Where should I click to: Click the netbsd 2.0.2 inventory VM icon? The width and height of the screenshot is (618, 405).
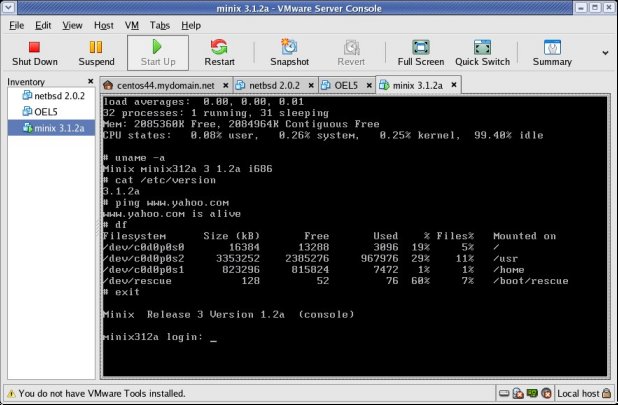[x=27, y=95]
